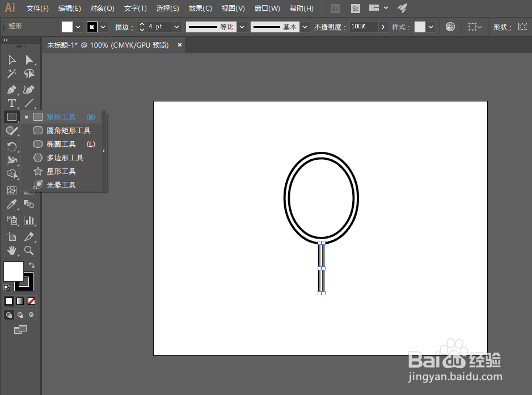Choose 椭圆工具 from the flyout
The image size is (532, 395).
coord(64,144)
